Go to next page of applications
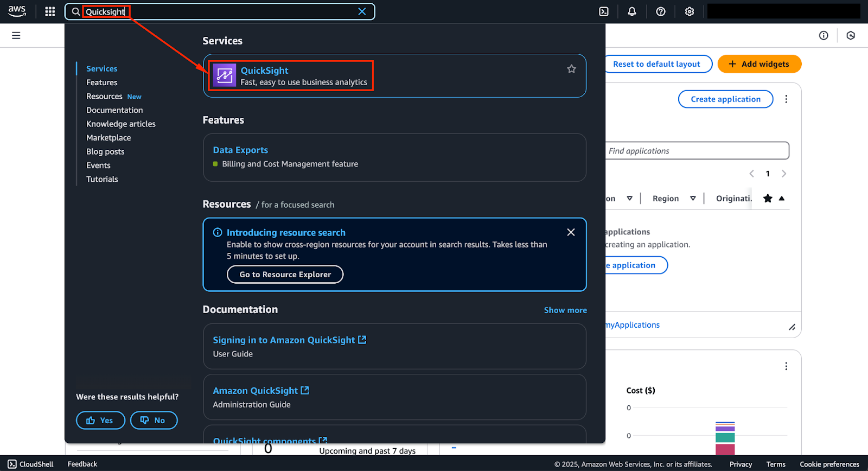The width and height of the screenshot is (868, 471). coord(784,174)
